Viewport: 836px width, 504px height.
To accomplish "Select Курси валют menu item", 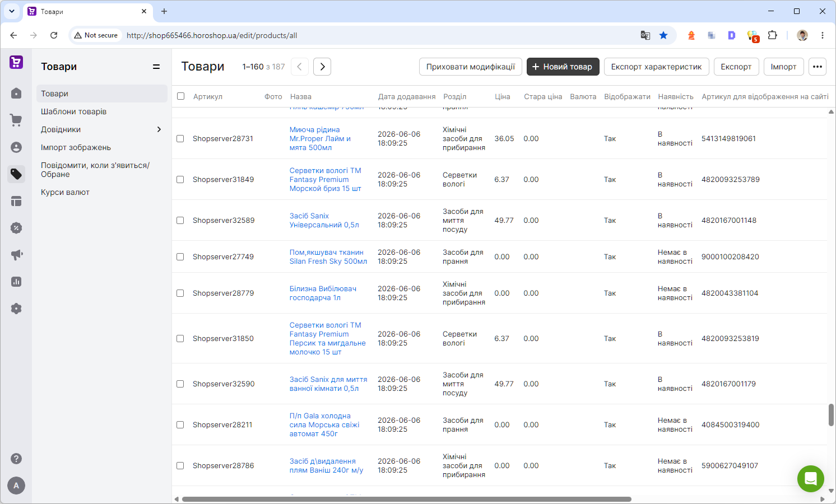I will point(65,192).
